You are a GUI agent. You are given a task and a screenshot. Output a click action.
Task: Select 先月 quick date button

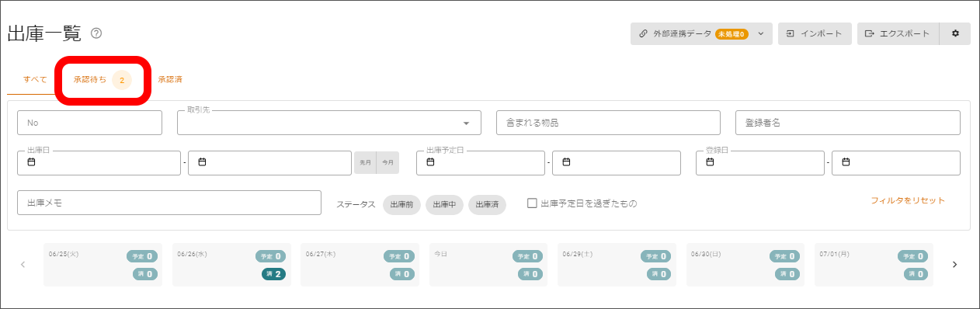[366, 162]
